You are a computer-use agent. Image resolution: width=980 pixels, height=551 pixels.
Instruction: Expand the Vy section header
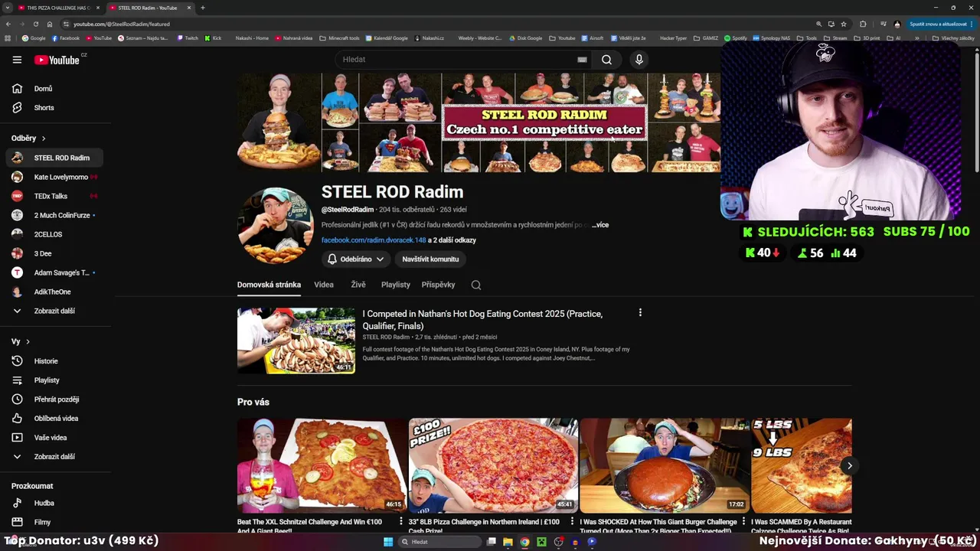click(21, 342)
